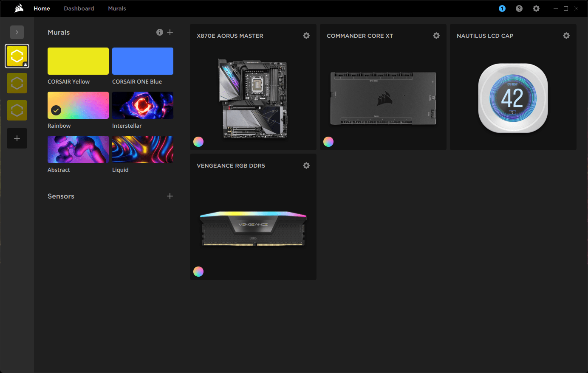Select the Interstellar mural thumbnail

tap(143, 105)
